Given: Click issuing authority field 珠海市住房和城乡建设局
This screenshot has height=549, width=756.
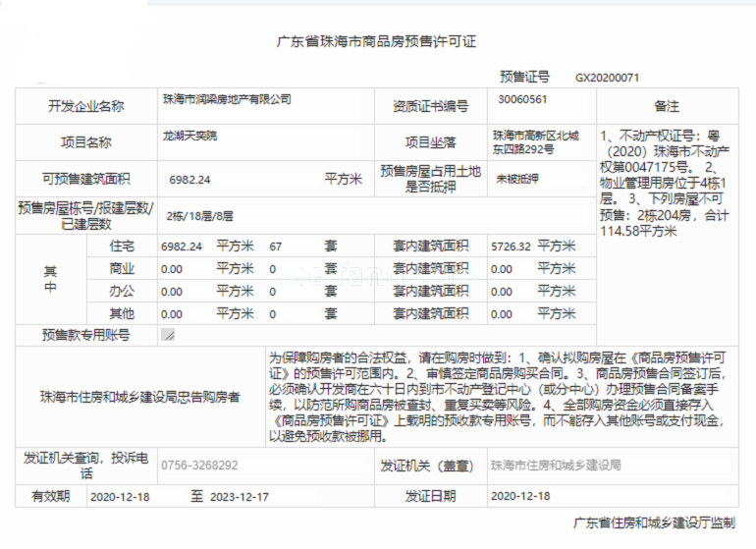Looking at the screenshot, I should pyautogui.click(x=556, y=466).
